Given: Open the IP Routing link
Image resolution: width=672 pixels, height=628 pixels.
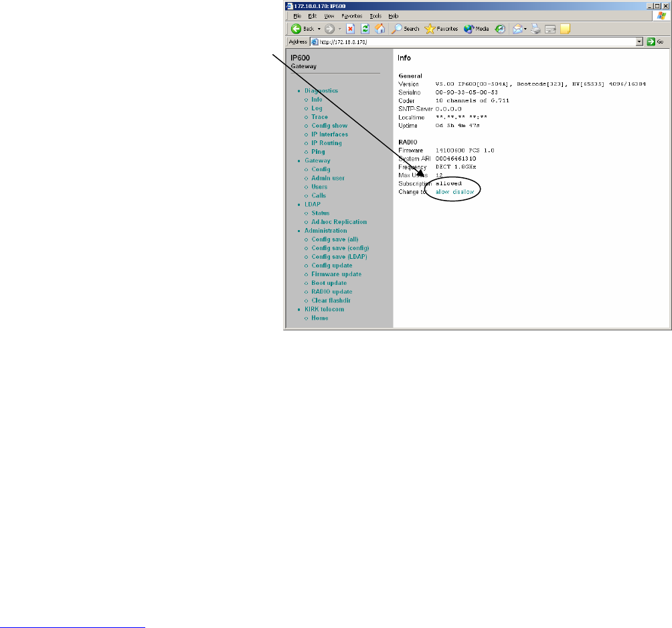Looking at the screenshot, I should point(327,143).
